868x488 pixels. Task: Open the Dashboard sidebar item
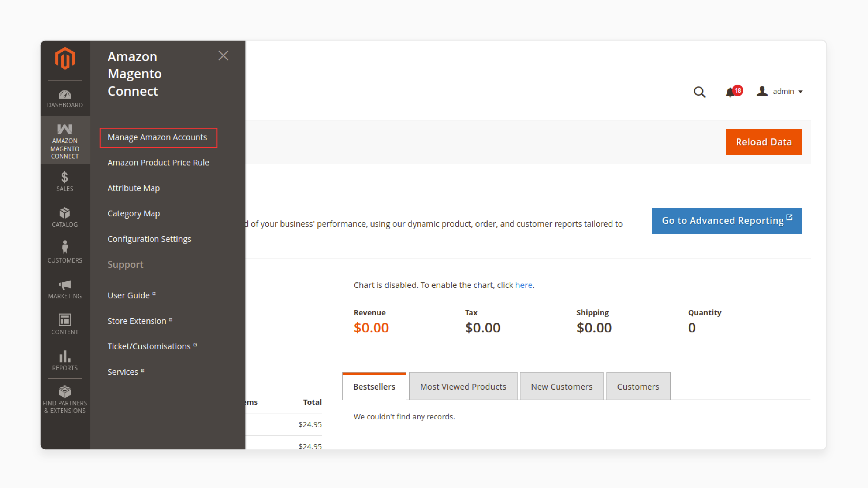coord(65,99)
